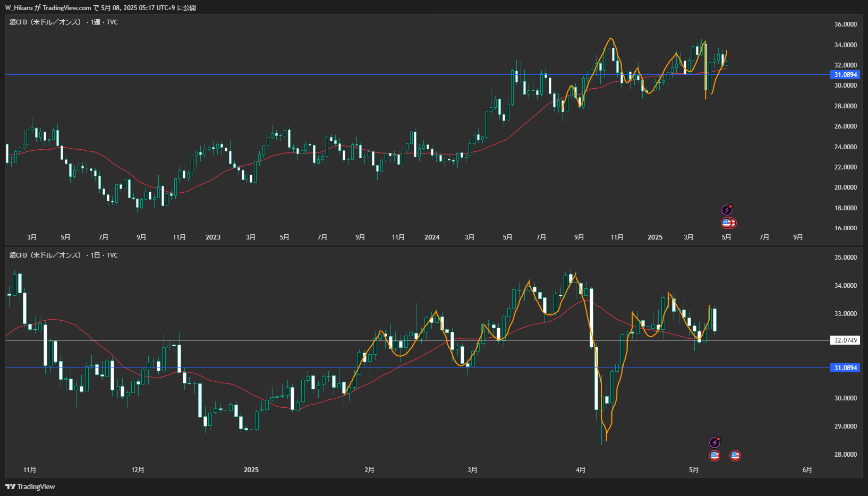
Task: Select the blue 31.0894 price label on weekly chart
Action: tap(845, 75)
